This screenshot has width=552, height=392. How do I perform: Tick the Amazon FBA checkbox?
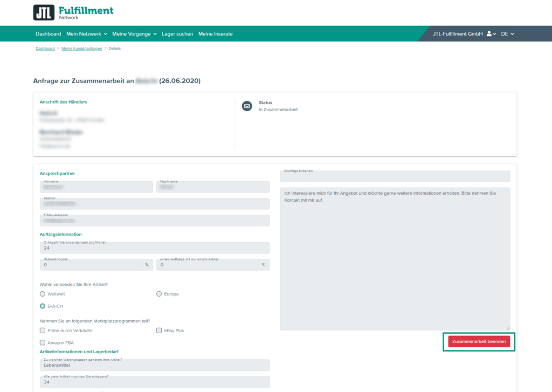(x=43, y=342)
